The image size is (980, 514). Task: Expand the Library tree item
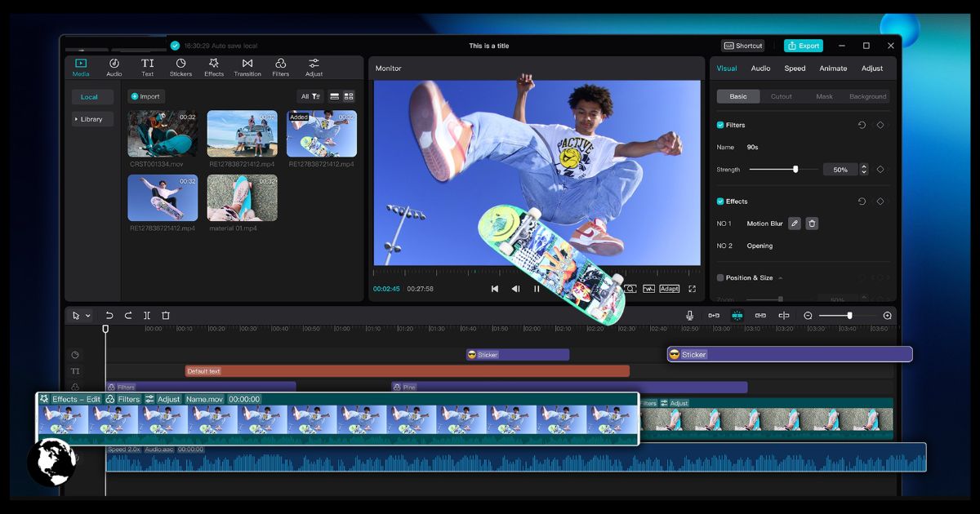tap(89, 119)
